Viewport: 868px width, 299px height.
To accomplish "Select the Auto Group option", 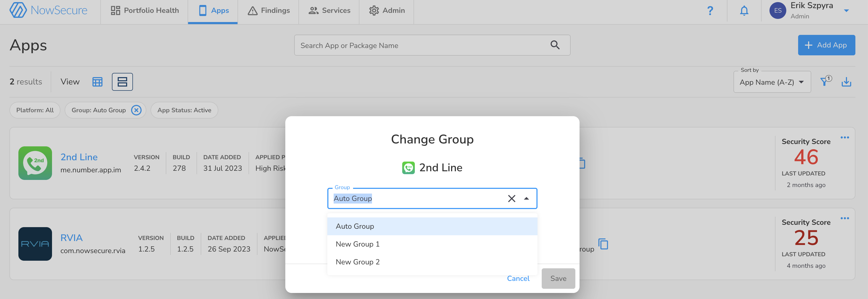I will click(432, 226).
